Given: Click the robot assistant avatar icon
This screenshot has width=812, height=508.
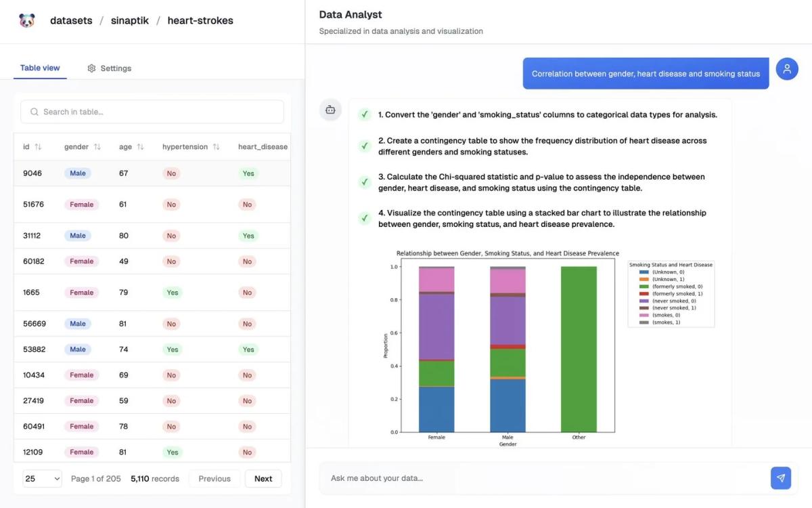Looking at the screenshot, I should [x=330, y=110].
